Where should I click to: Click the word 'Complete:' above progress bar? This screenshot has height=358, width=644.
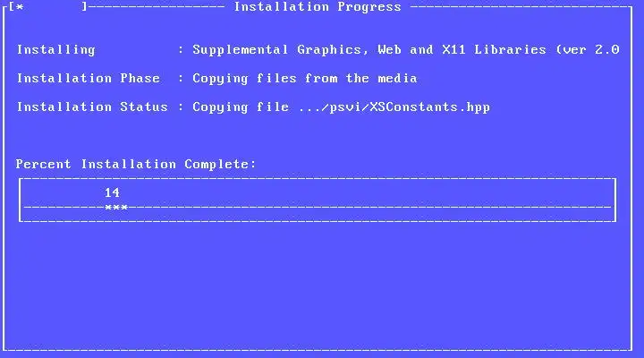point(220,165)
